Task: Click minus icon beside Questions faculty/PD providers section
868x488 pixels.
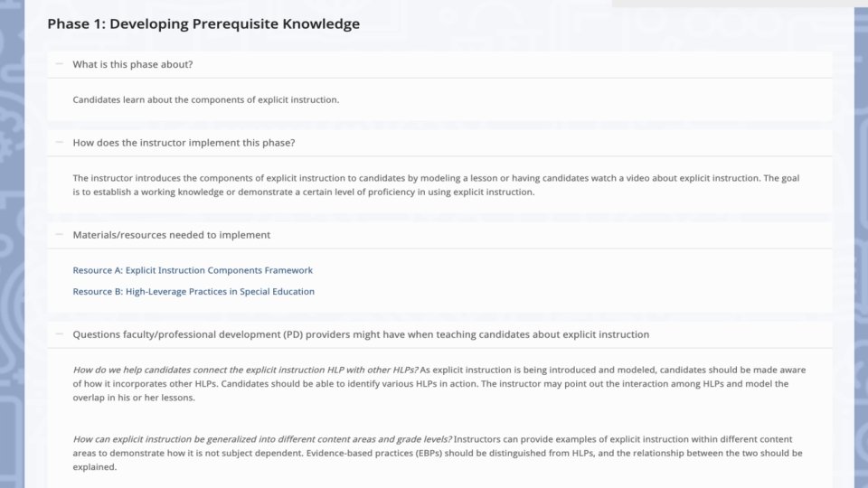Action: 59,333
